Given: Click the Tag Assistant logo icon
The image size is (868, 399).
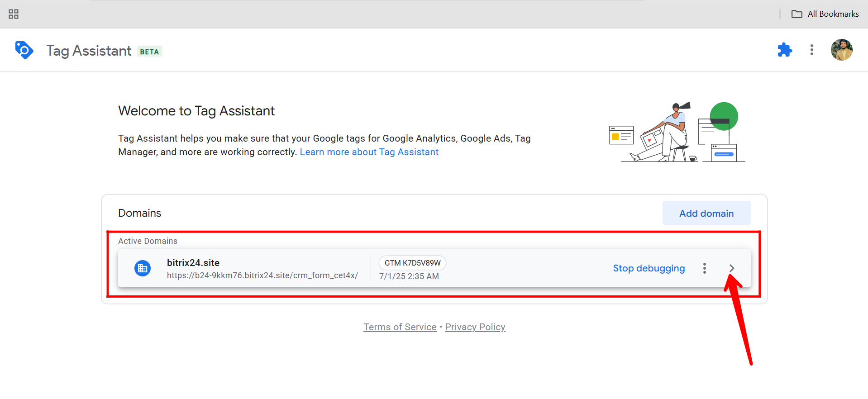Looking at the screenshot, I should point(24,50).
